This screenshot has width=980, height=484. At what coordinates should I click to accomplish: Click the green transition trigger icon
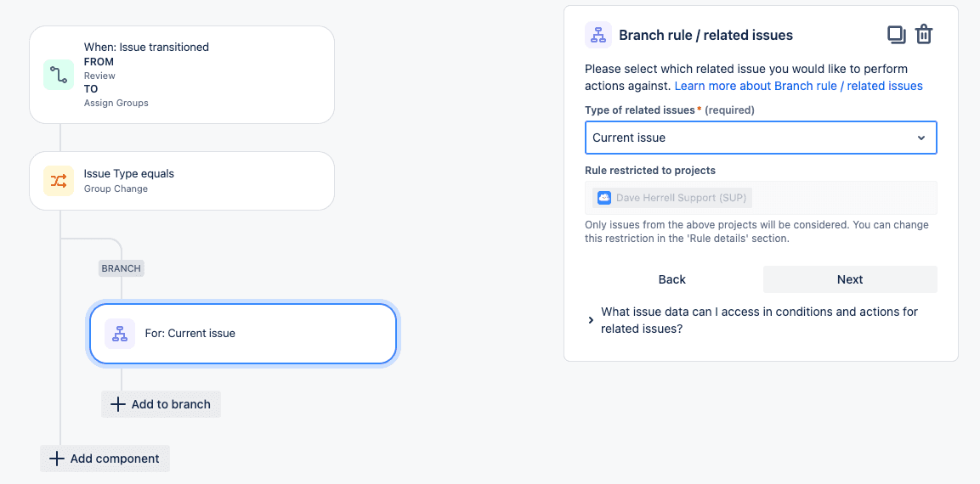coord(59,75)
